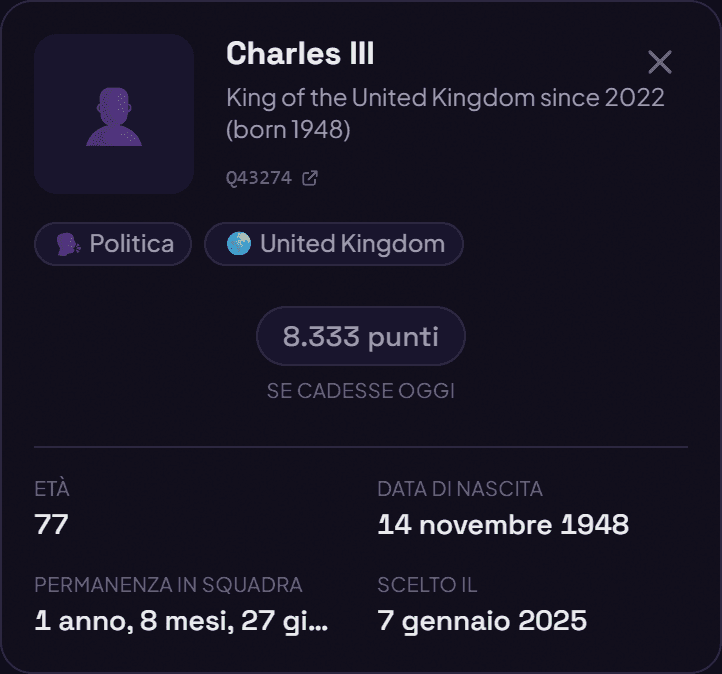Click the speaking head icon in Politica tag
Screen dimensions: 722x674
69,244
